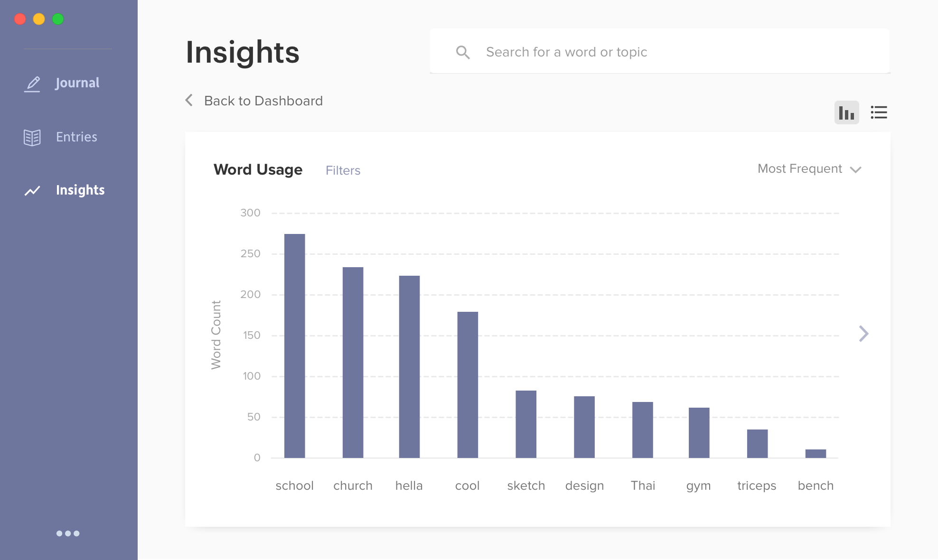Screen dimensions: 938x560
Task: Click the 'gym' axis label
Action: pyautogui.click(x=699, y=486)
